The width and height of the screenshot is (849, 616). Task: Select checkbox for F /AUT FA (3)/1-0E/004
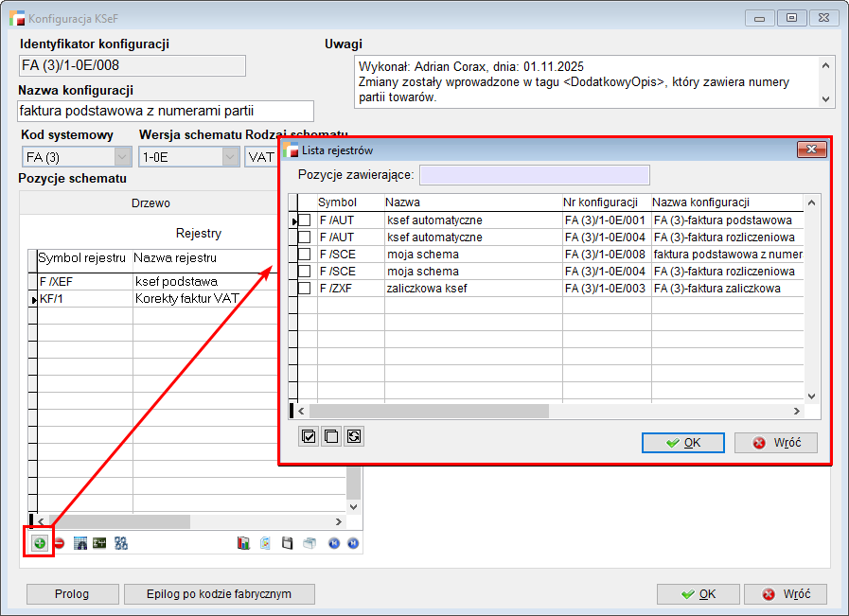[304, 238]
